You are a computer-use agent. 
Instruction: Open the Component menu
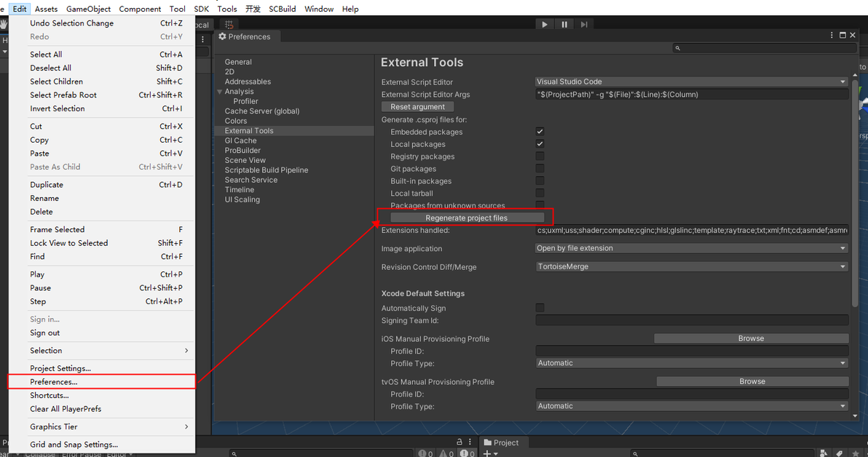[140, 9]
